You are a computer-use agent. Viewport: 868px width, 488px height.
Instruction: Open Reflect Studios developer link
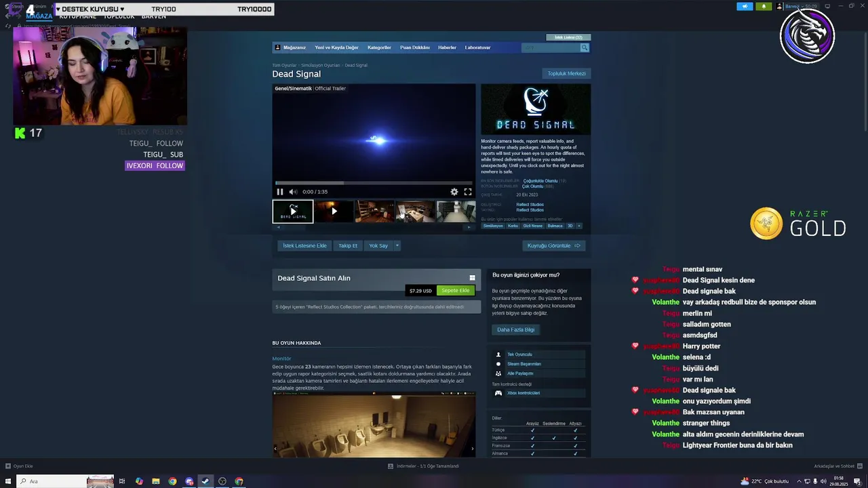[x=530, y=205]
